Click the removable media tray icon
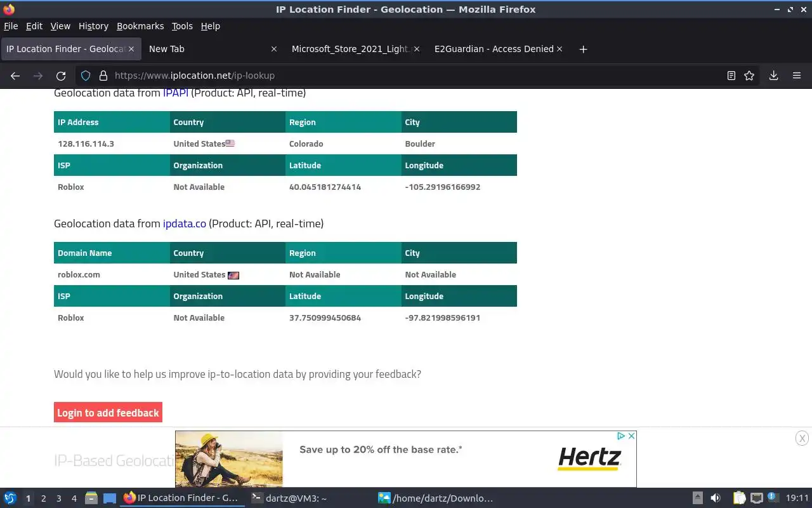This screenshot has width=812, height=508. click(x=697, y=498)
